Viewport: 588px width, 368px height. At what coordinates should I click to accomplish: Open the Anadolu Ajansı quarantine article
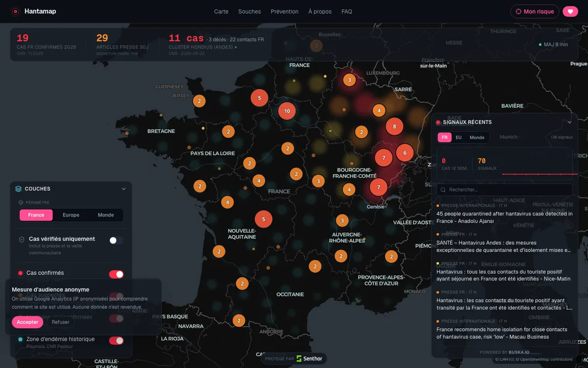pyautogui.click(x=505, y=214)
